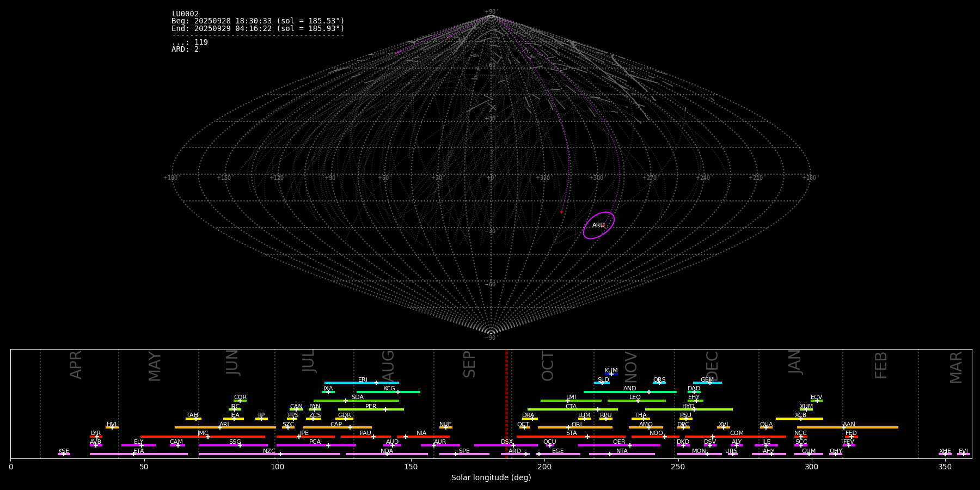Click the +120 longitude label on map

277,178
